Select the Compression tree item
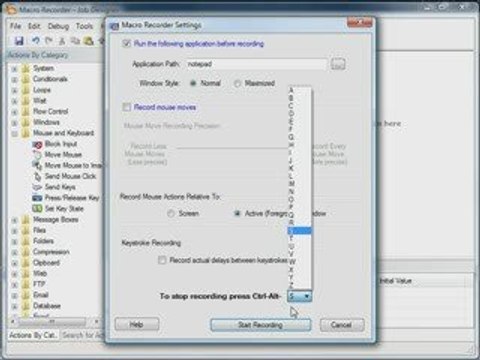Viewport: 480px width, 360px height. pyautogui.click(x=51, y=252)
